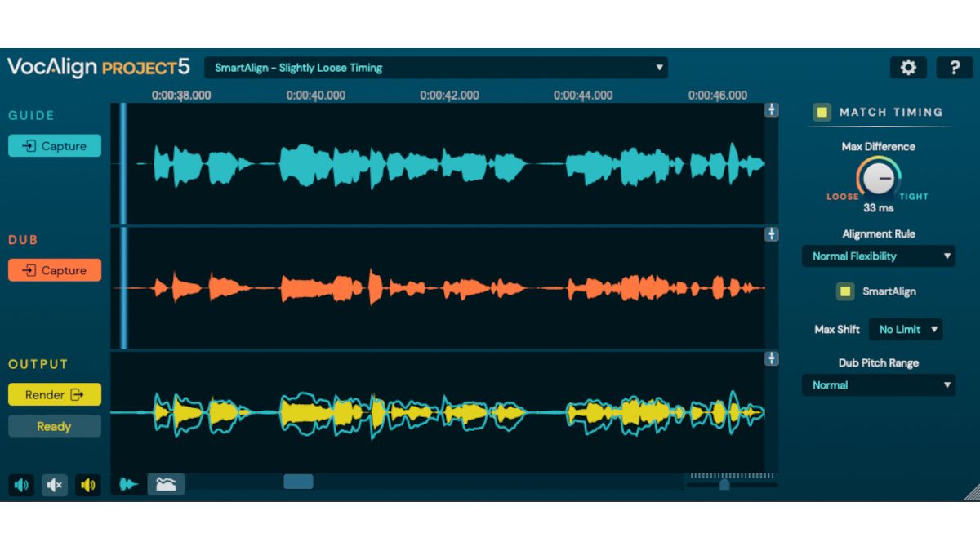Open the Alignment Rule dropdown
Screen dimensions: 980x551
point(879,256)
